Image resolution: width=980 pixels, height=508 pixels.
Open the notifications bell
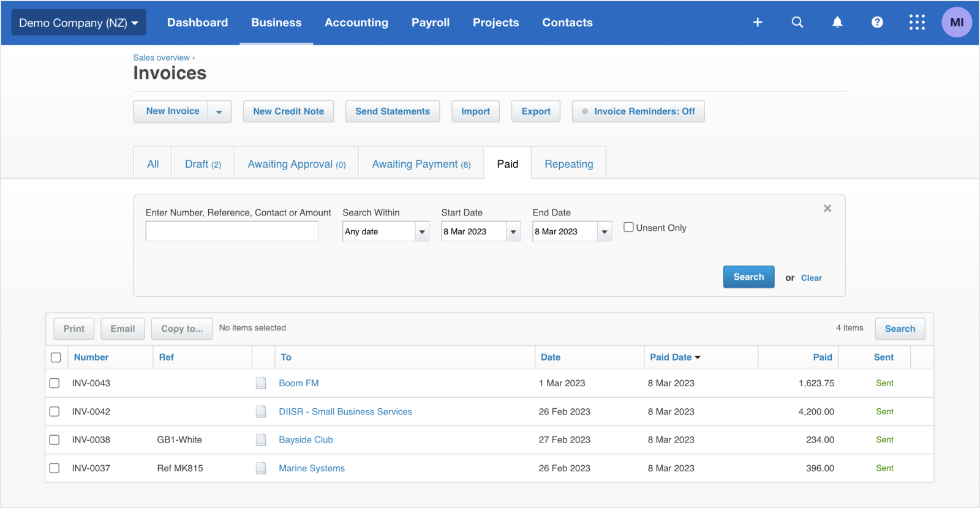837,22
